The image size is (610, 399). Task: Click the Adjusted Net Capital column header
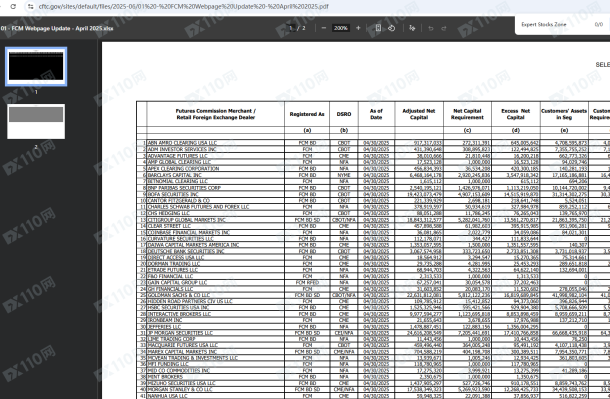pos(419,114)
